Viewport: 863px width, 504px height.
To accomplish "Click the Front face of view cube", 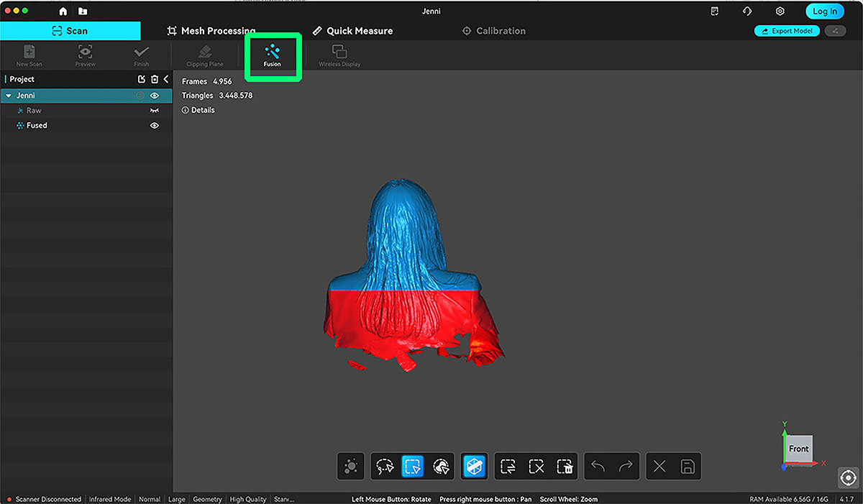I will (x=798, y=449).
